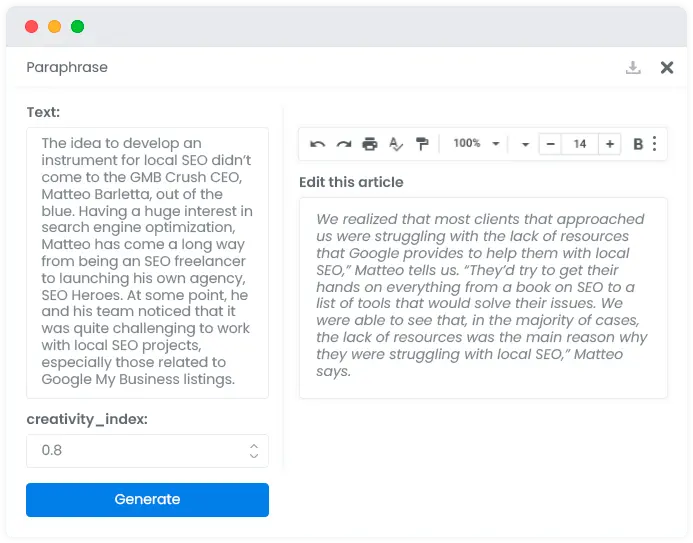Viewport: 693px width, 543px height.
Task: Click the redo arrow icon
Action: pyautogui.click(x=344, y=144)
